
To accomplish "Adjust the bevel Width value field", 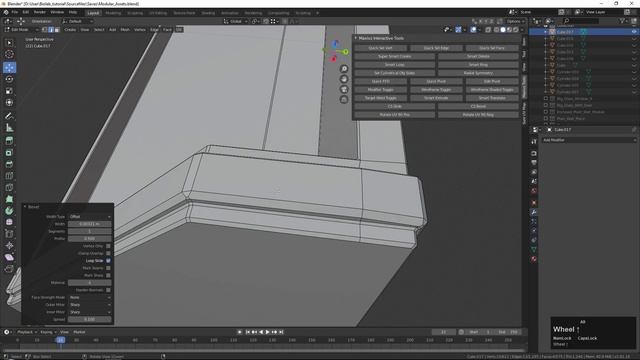I will point(89,224).
